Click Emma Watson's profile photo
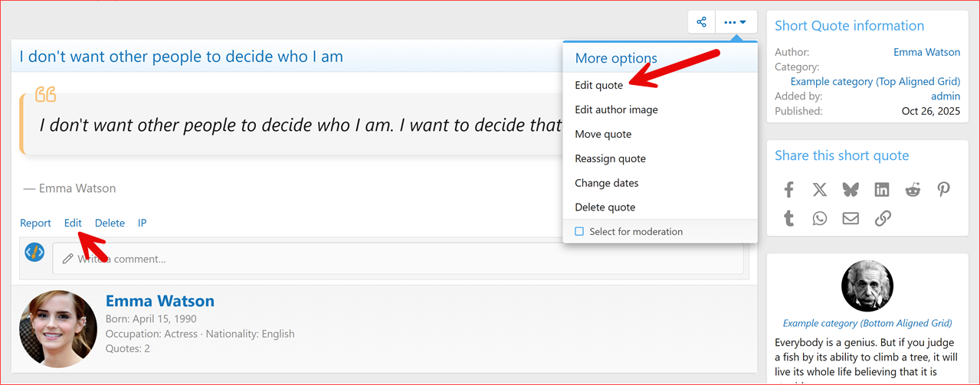This screenshot has height=385, width=980. [x=58, y=328]
